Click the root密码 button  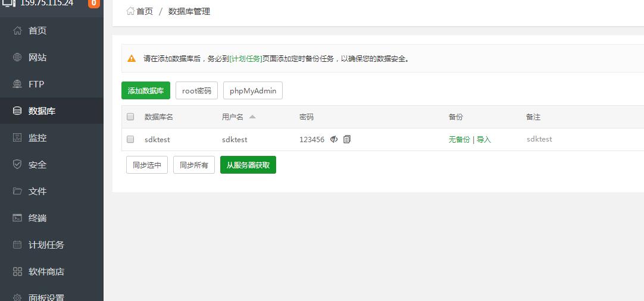196,91
